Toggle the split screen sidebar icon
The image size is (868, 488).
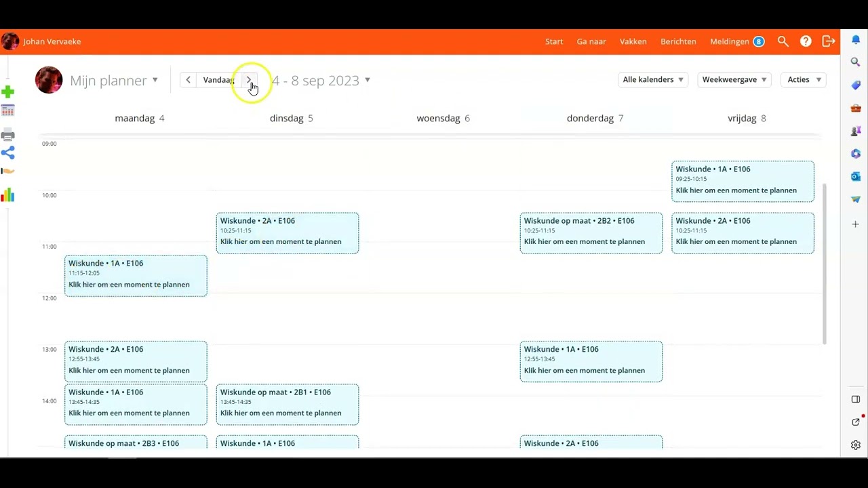pos(856,399)
